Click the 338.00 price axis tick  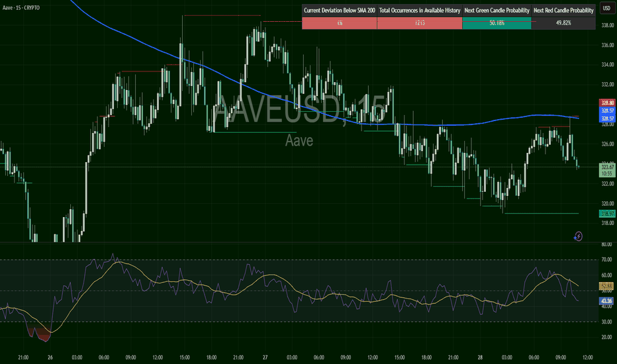point(607,25)
